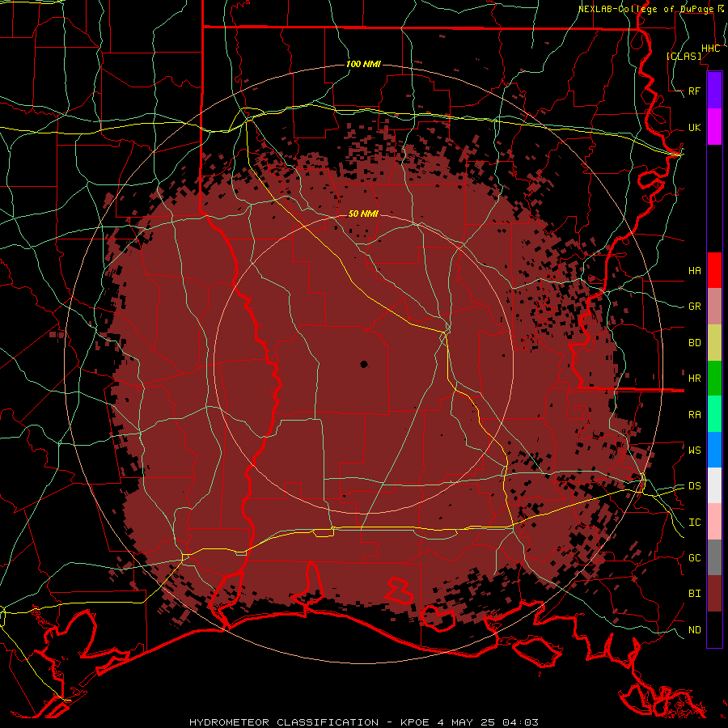
Task: Click the WS legend label
Action: coord(694,450)
